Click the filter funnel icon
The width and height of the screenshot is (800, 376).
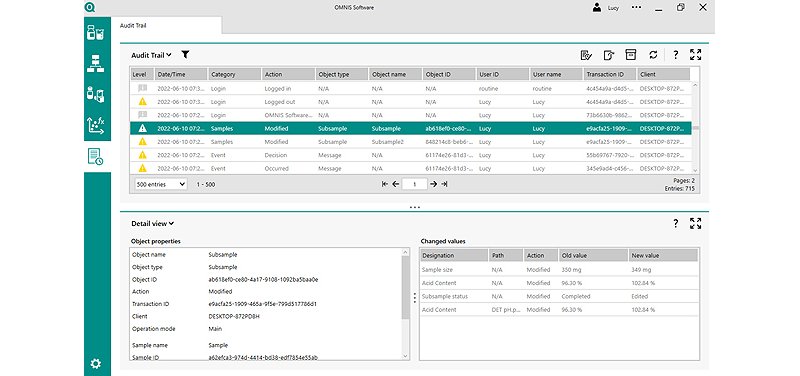[185, 55]
